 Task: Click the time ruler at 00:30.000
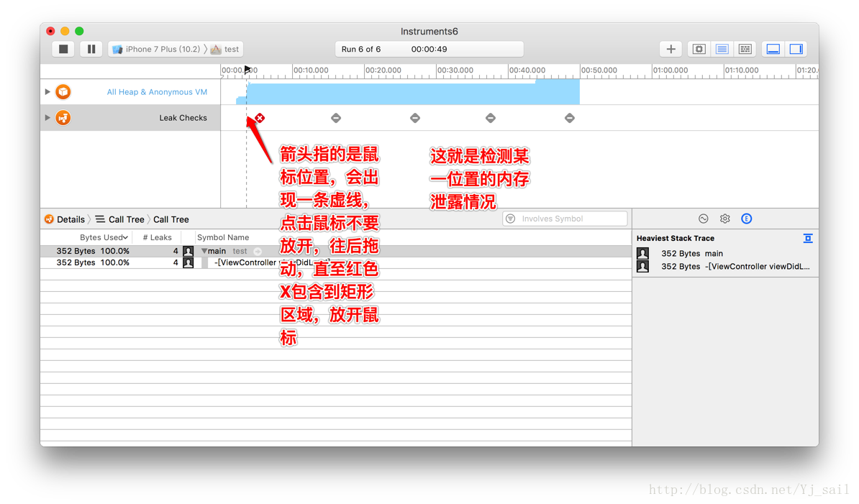tap(455, 70)
